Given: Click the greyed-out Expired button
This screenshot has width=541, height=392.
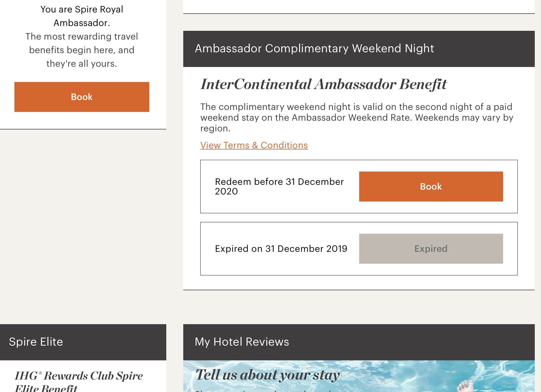Looking at the screenshot, I should (431, 249).
